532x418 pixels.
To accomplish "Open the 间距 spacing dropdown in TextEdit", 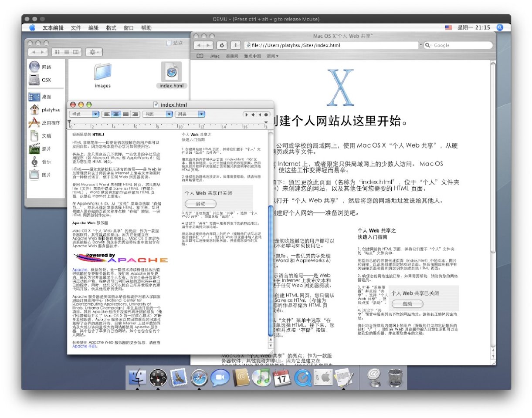I will tap(157, 114).
